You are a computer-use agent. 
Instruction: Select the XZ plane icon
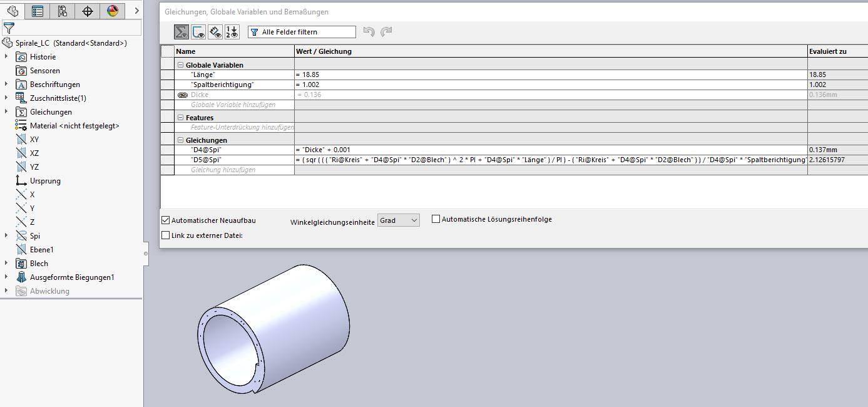click(21, 153)
